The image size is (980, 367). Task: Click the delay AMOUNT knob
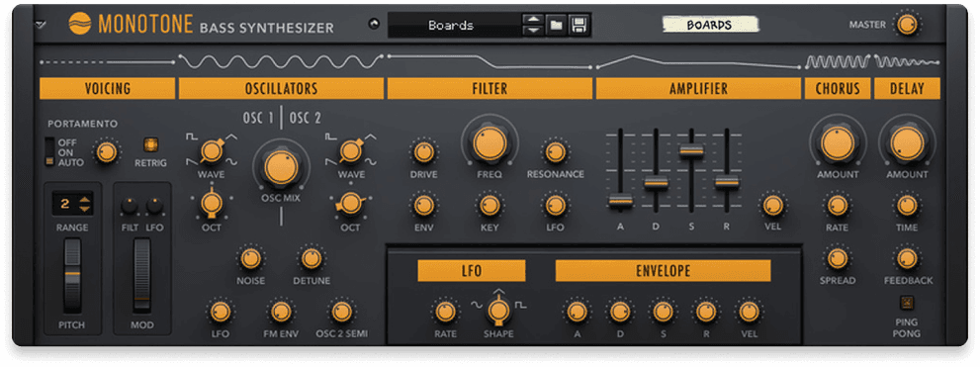(x=906, y=143)
